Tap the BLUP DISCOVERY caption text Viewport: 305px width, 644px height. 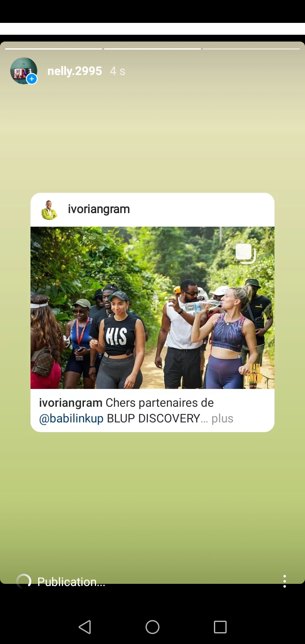153,419
